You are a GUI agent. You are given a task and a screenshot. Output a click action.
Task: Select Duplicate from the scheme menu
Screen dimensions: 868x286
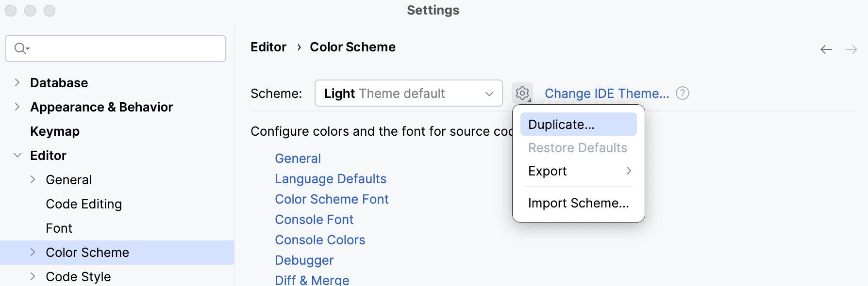561,124
